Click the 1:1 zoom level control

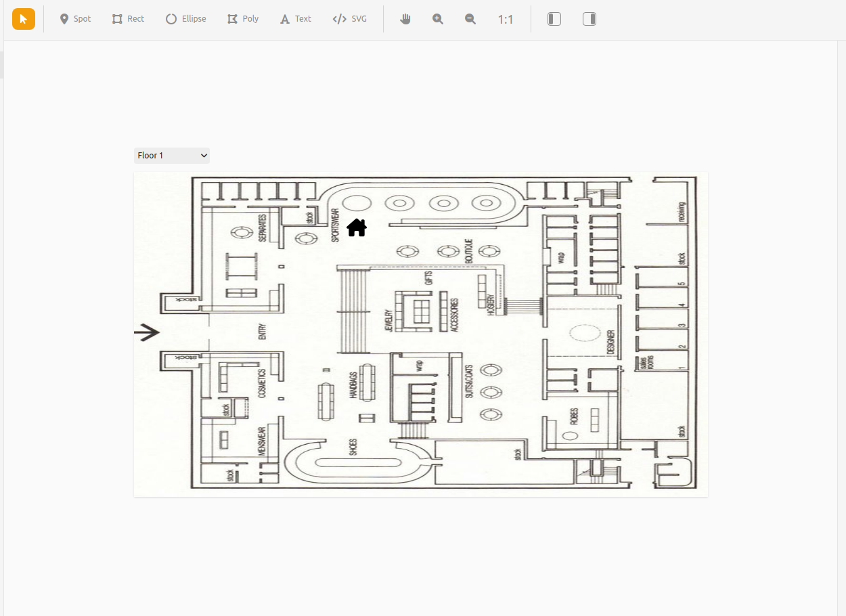(506, 19)
